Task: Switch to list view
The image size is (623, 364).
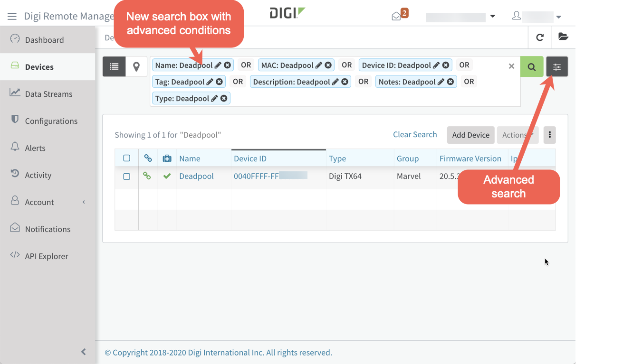Action: (114, 66)
